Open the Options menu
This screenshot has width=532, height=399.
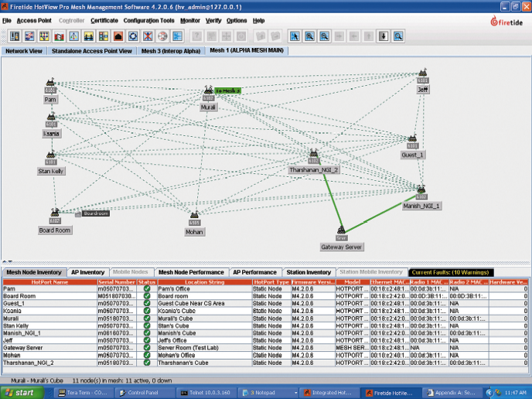tap(237, 21)
